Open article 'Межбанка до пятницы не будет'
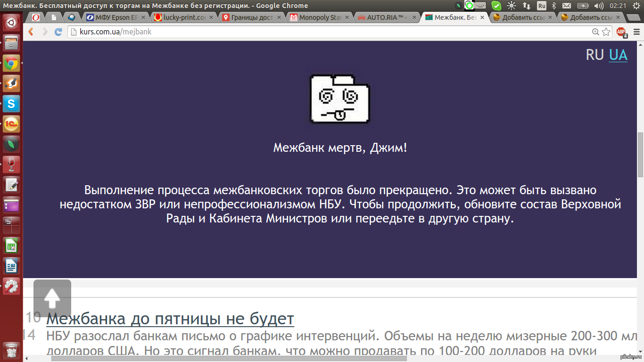The image size is (644, 362). [x=170, y=319]
